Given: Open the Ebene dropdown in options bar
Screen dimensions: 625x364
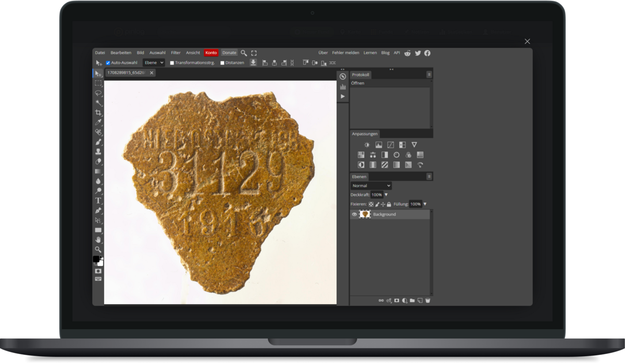Looking at the screenshot, I should (154, 62).
